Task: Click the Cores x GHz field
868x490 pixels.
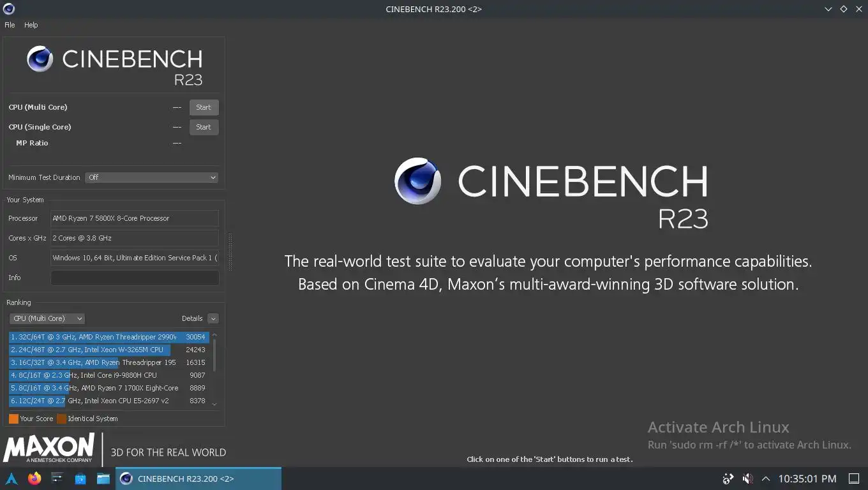Action: click(x=135, y=238)
